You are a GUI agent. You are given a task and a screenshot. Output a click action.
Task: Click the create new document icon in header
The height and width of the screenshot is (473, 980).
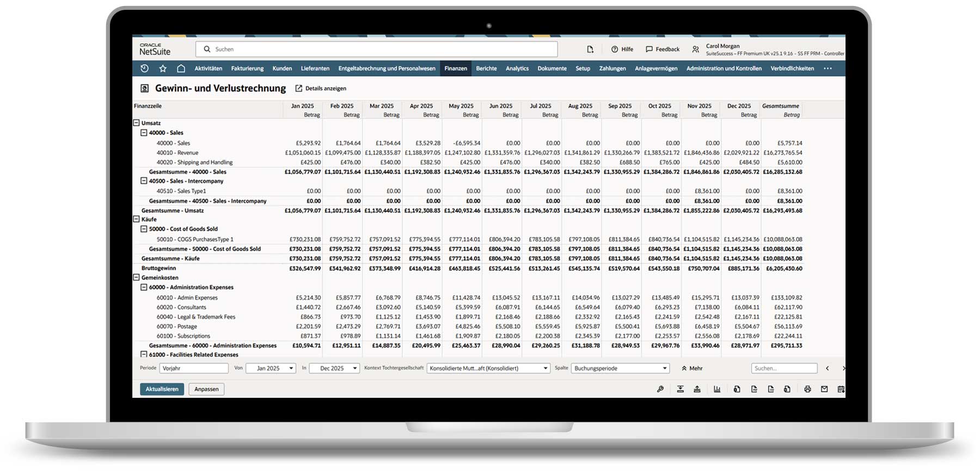pyautogui.click(x=590, y=49)
